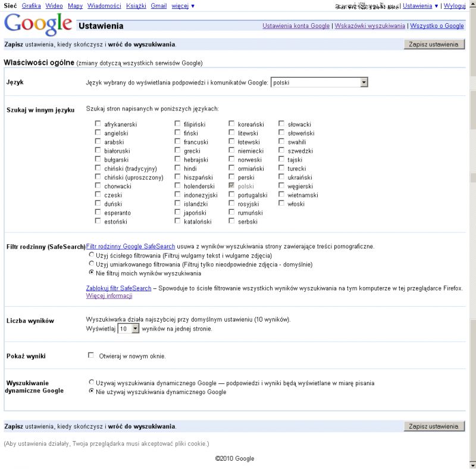Check the ukraiński language checkbox
Viewport: 476px width, 469px height.
pos(281,177)
